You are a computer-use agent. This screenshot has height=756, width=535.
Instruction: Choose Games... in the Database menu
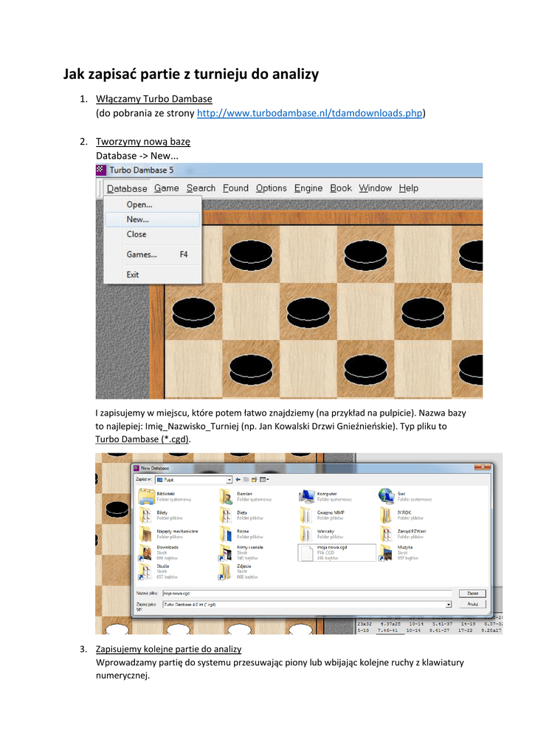pos(142,255)
